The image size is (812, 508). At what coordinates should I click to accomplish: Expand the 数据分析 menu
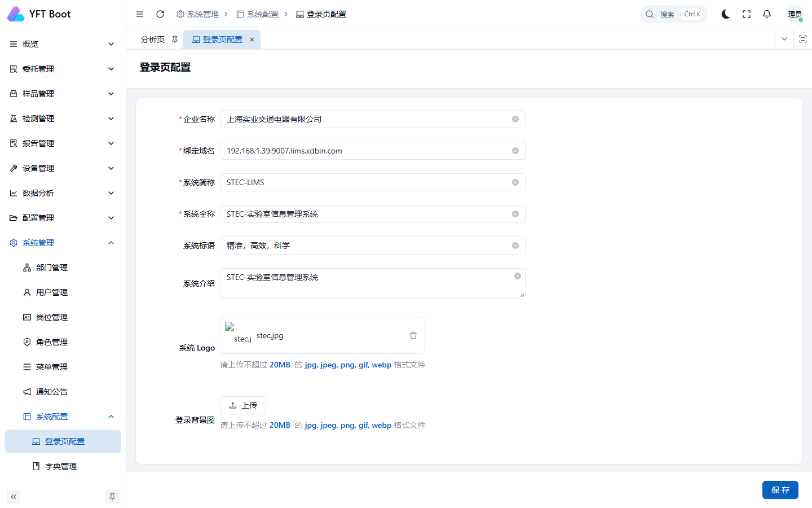click(63, 193)
